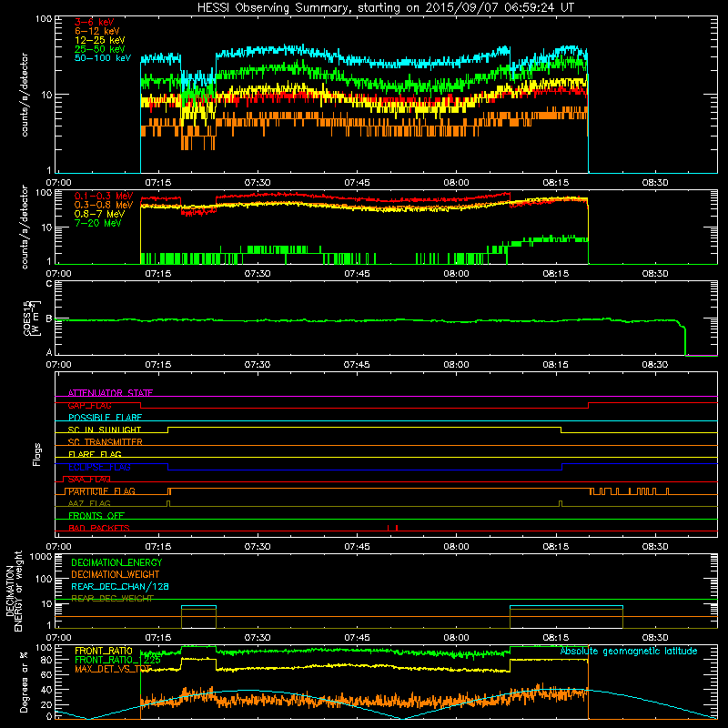This screenshot has height=728, width=728.
Task: Click the DECIMATION_ENERGY legend label
Action: [x=116, y=562]
